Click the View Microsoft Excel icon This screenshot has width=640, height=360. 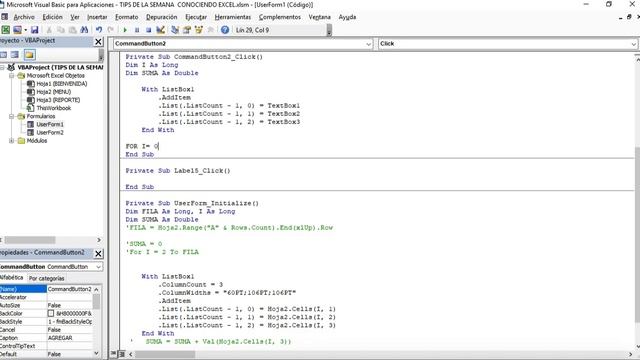pos(6,30)
